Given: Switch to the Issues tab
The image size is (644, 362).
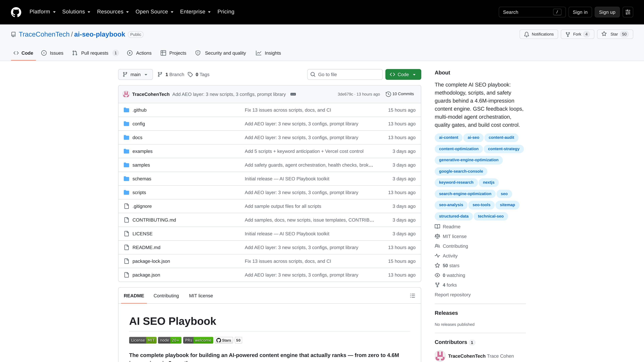Looking at the screenshot, I should click(x=52, y=53).
